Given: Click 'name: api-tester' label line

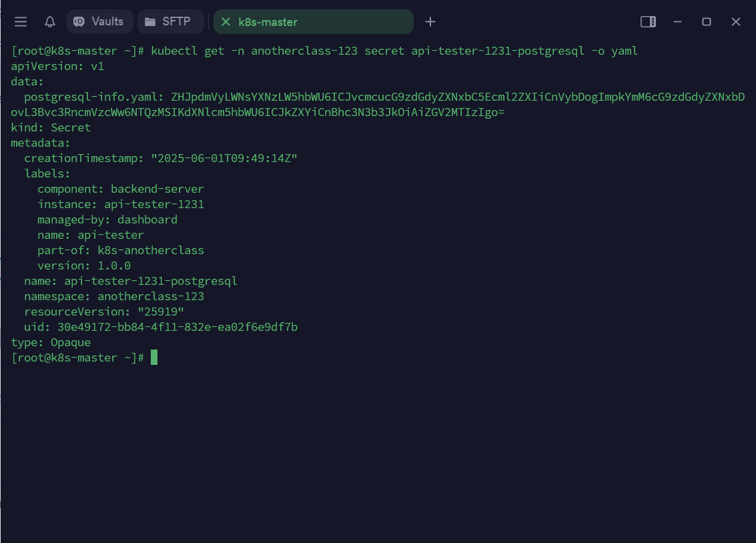Looking at the screenshot, I should pyautogui.click(x=91, y=235).
